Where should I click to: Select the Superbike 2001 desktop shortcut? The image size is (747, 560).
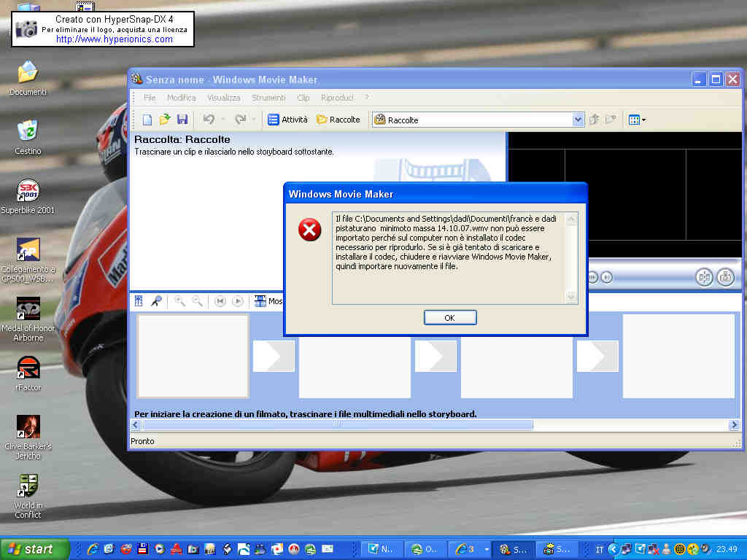(28, 197)
